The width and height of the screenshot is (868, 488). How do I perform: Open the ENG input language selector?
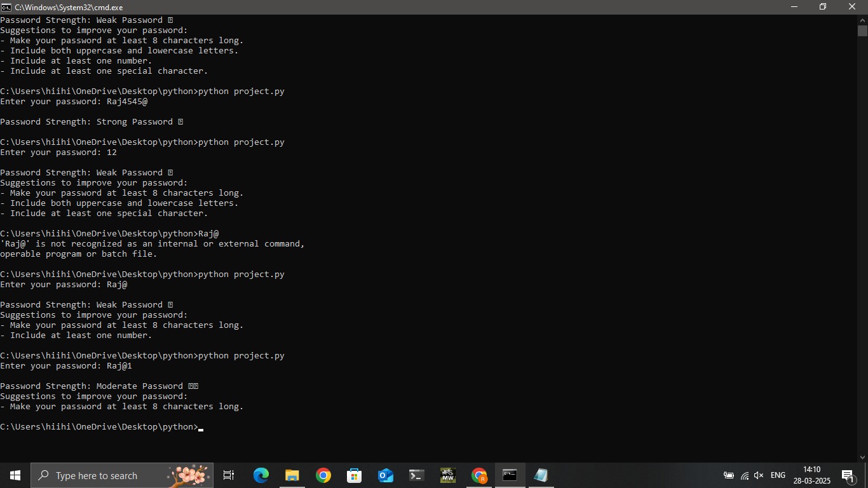click(778, 475)
